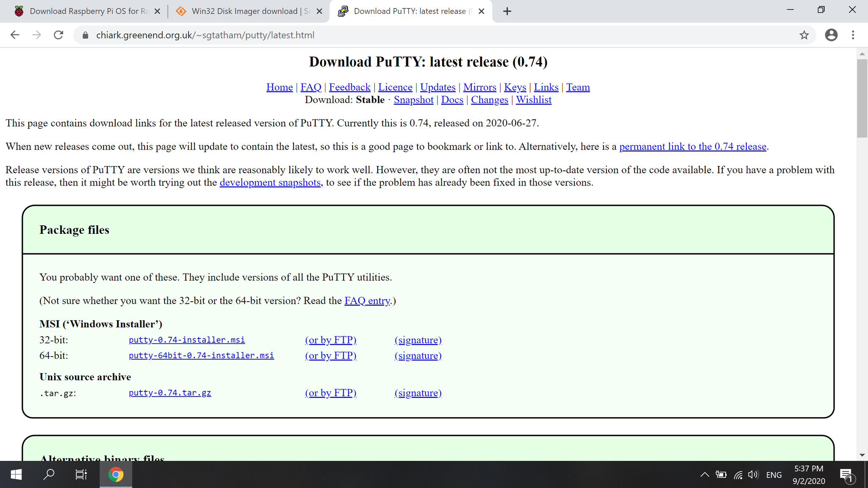The width and height of the screenshot is (868, 488).
Task: Open the Docs link
Action: (452, 100)
